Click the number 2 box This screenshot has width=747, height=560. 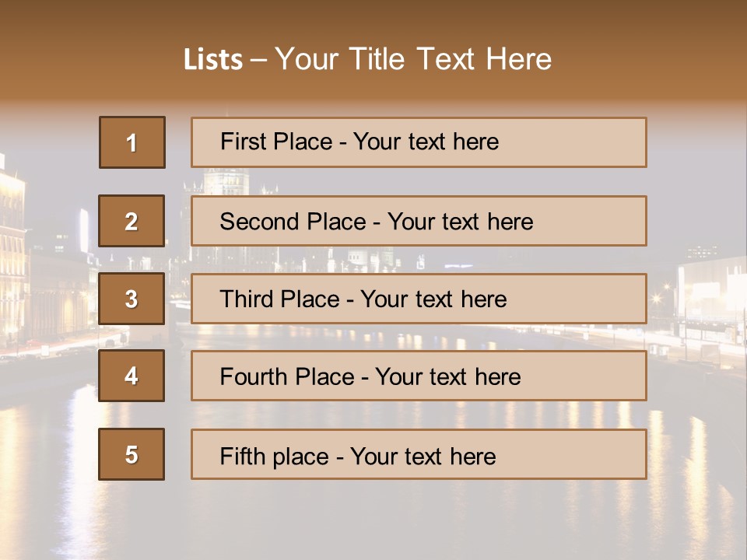(x=132, y=221)
